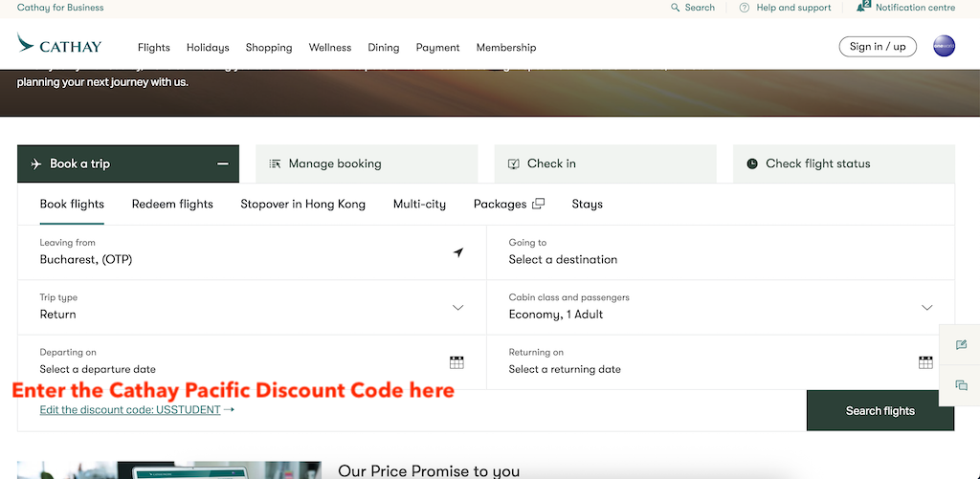Select the Book a trip tab
Screen dimensions: 980x479
pos(128,163)
